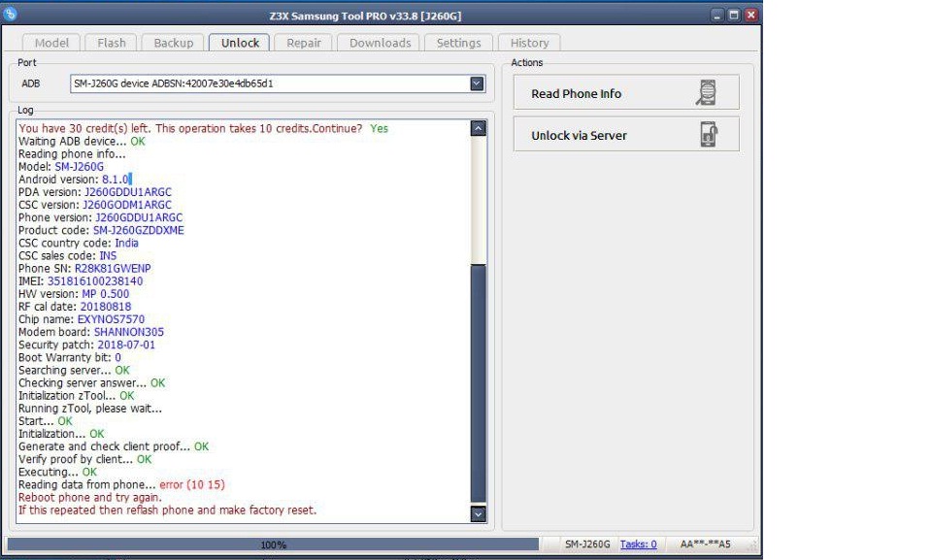Click HW version MP 0.500 value
The height and width of the screenshot is (560, 932).
point(105,294)
